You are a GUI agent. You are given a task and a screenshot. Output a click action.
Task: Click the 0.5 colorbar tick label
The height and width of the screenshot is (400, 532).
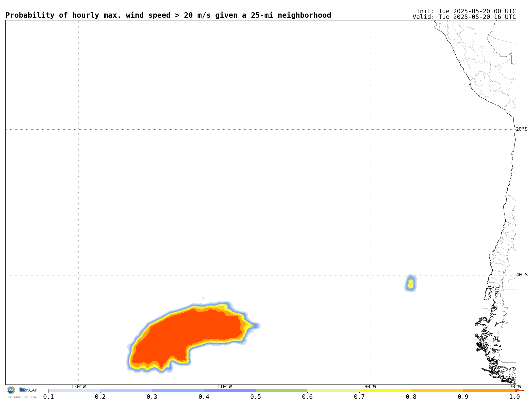(256, 397)
